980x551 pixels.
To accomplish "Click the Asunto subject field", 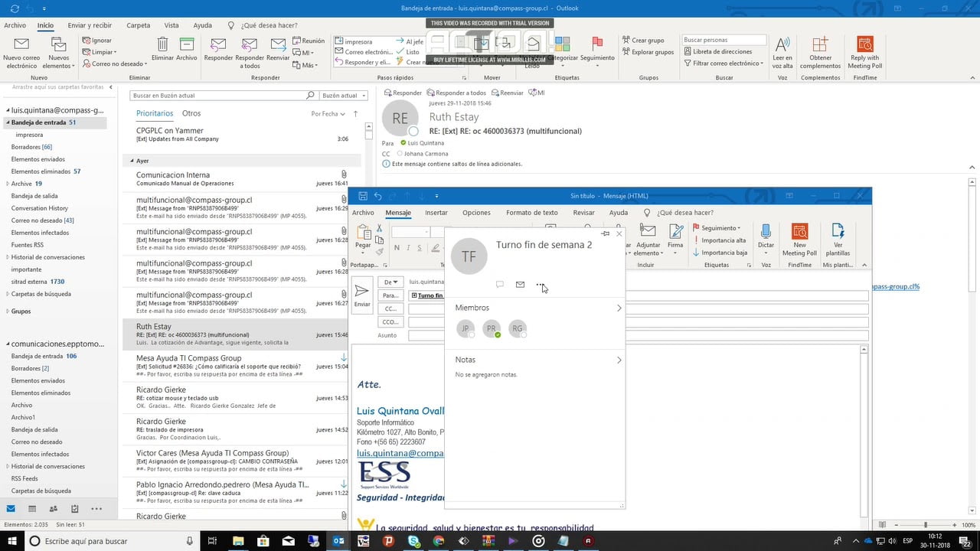I will (x=638, y=335).
